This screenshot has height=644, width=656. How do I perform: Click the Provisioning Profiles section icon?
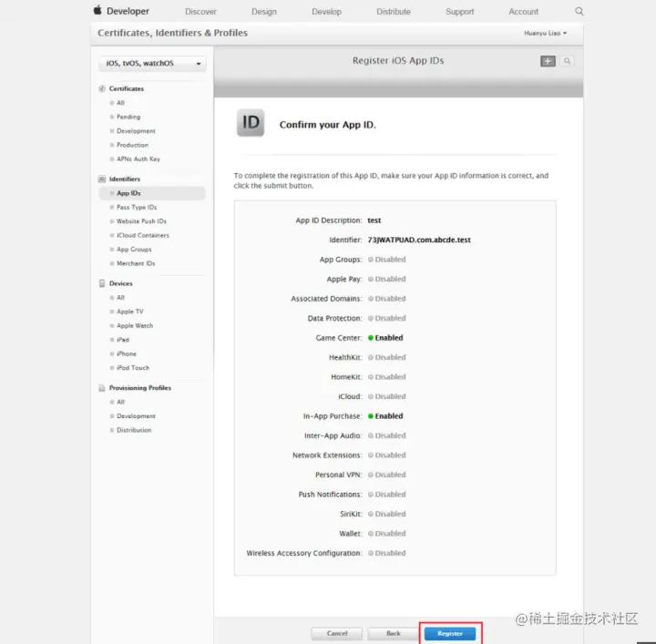coord(102,388)
